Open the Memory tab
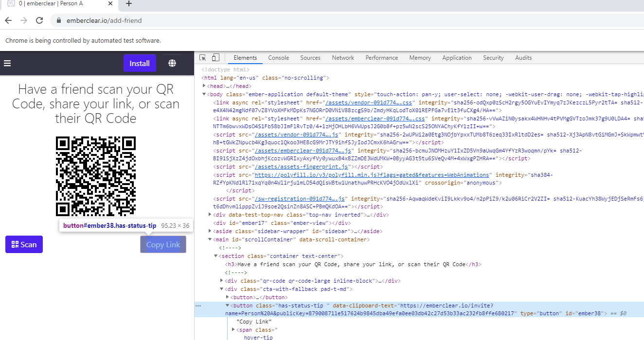The image size is (644, 340). point(420,57)
